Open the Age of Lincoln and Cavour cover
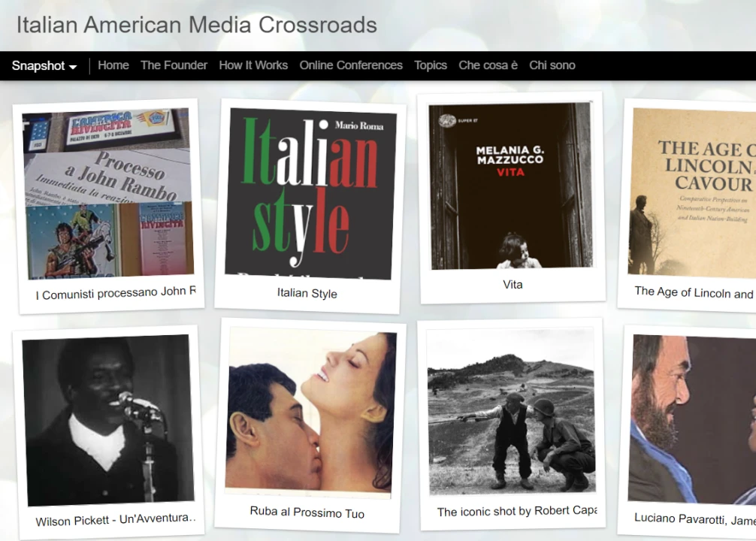Screen dimensions: 756x541 pos(691,192)
